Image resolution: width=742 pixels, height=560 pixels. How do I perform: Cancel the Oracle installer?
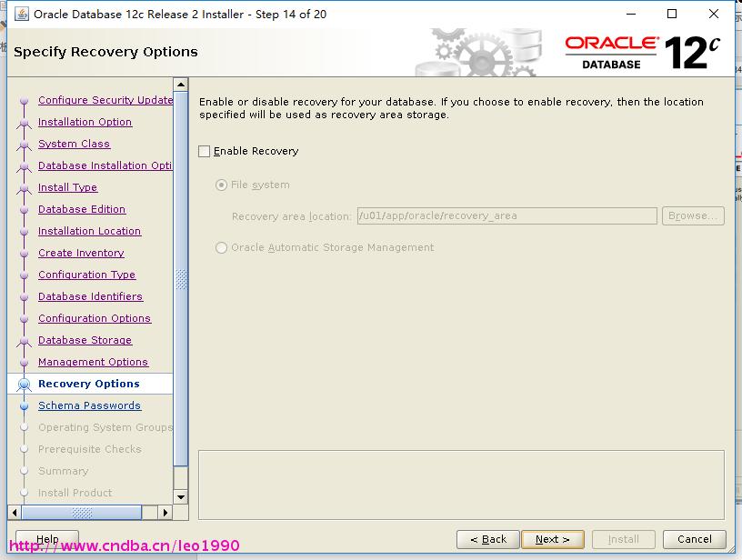[x=694, y=539]
